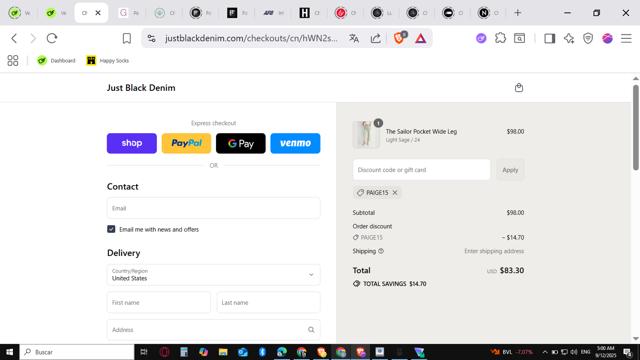The width and height of the screenshot is (640, 360).
Task: Click the Email input field
Action: click(213, 208)
